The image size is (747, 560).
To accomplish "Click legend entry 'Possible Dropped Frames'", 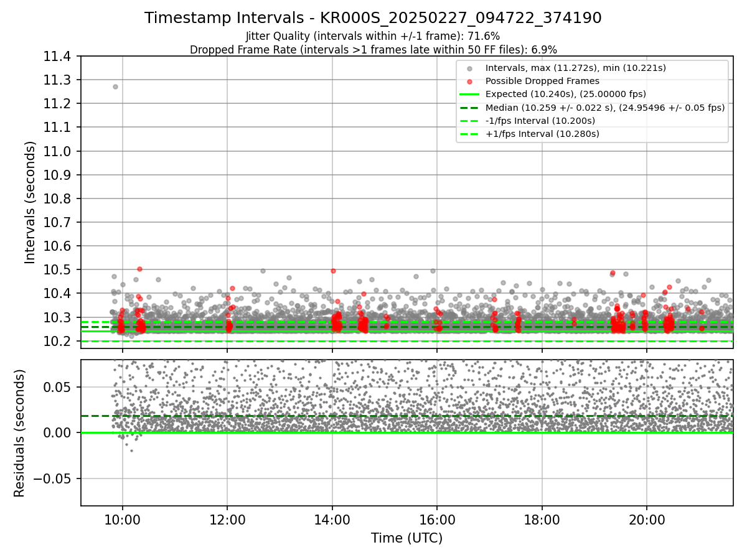I will [542, 81].
